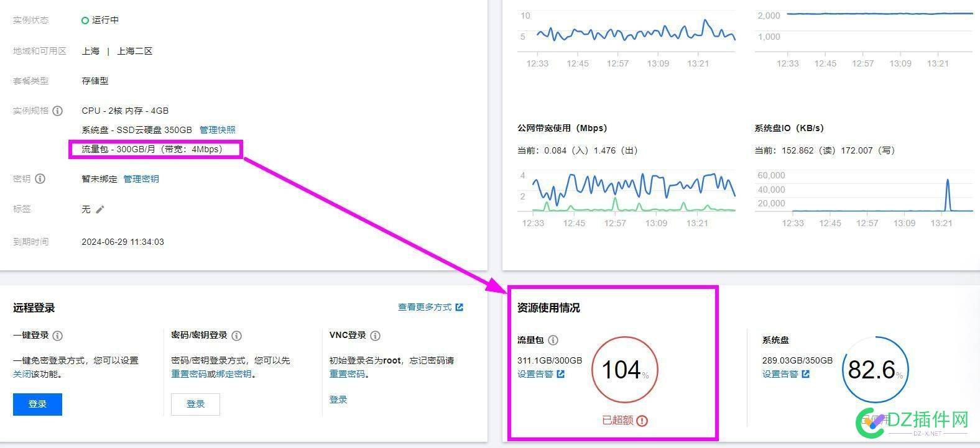Select the 311.1GB/300GB usage value

pyautogui.click(x=550, y=360)
